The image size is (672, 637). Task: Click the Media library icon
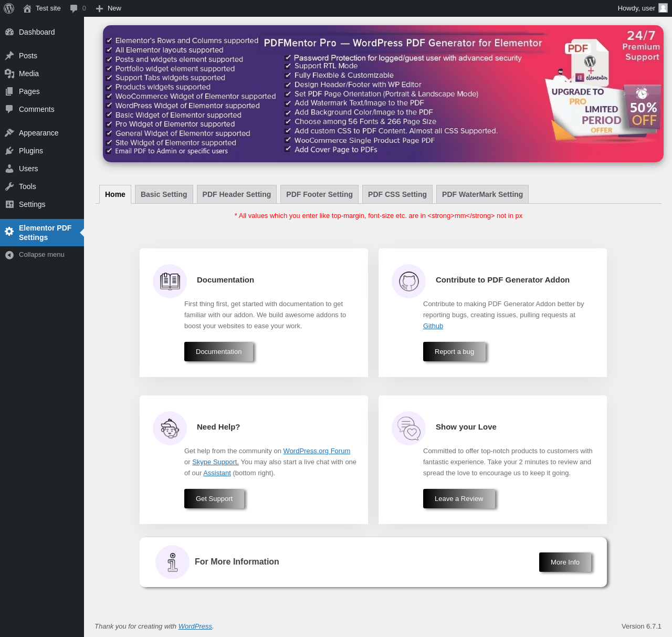pyautogui.click(x=9, y=74)
